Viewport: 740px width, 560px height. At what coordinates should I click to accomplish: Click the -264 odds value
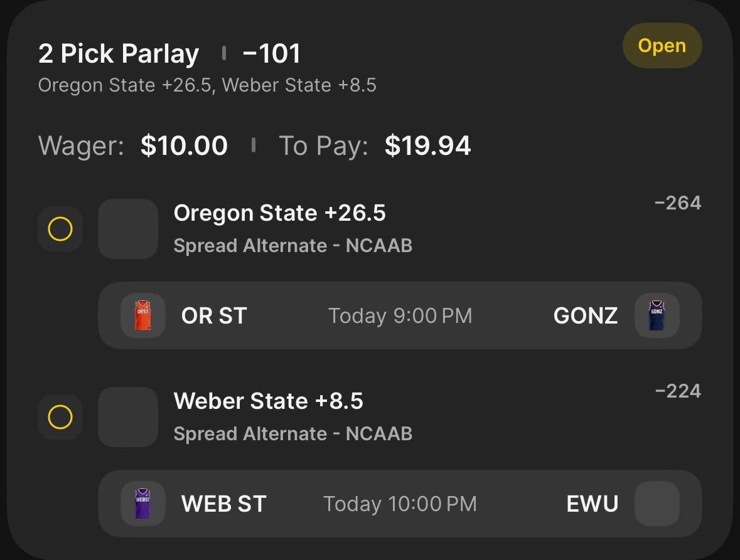tap(678, 203)
